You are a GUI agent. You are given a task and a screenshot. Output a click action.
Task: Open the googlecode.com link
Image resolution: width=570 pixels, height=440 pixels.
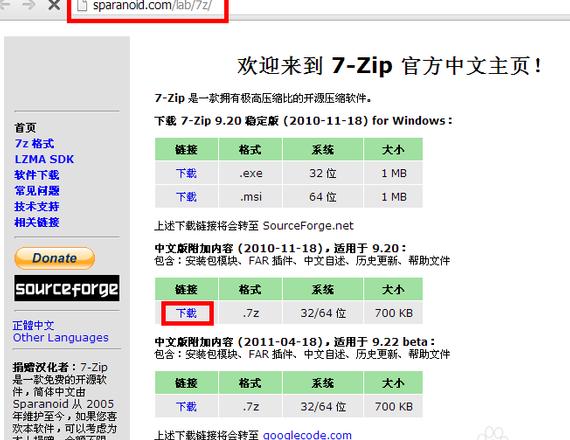coord(307,435)
